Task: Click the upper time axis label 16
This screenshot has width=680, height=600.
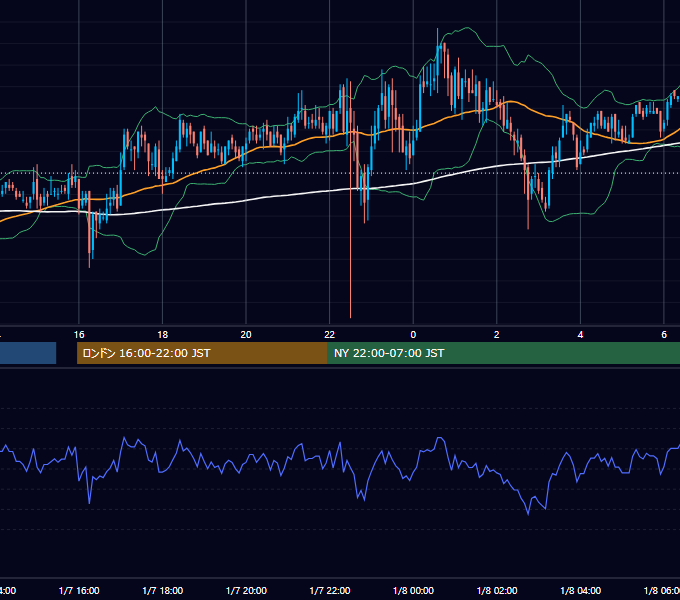Action: [x=79, y=335]
